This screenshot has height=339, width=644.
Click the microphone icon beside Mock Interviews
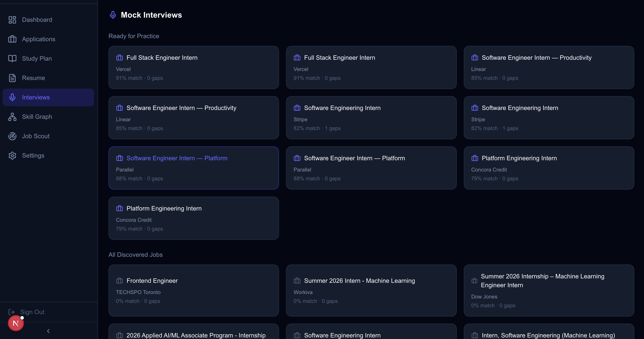[x=113, y=15]
